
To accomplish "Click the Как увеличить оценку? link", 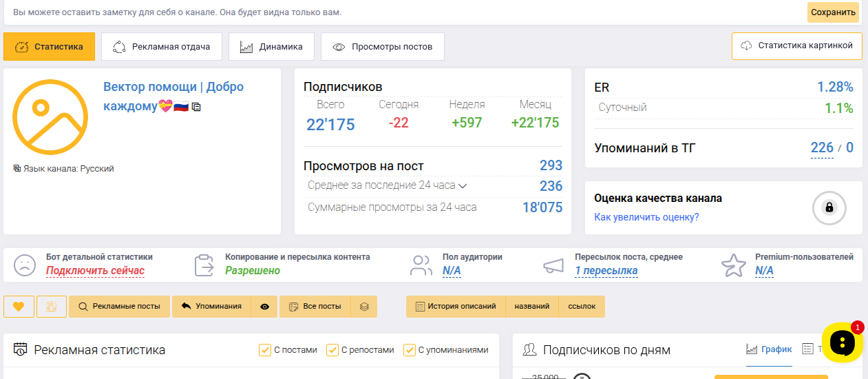I will pos(646,217).
